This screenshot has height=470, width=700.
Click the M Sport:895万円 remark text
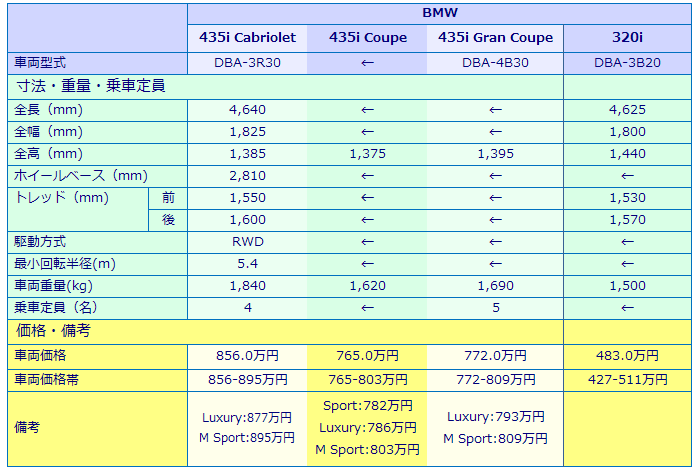coord(247,438)
